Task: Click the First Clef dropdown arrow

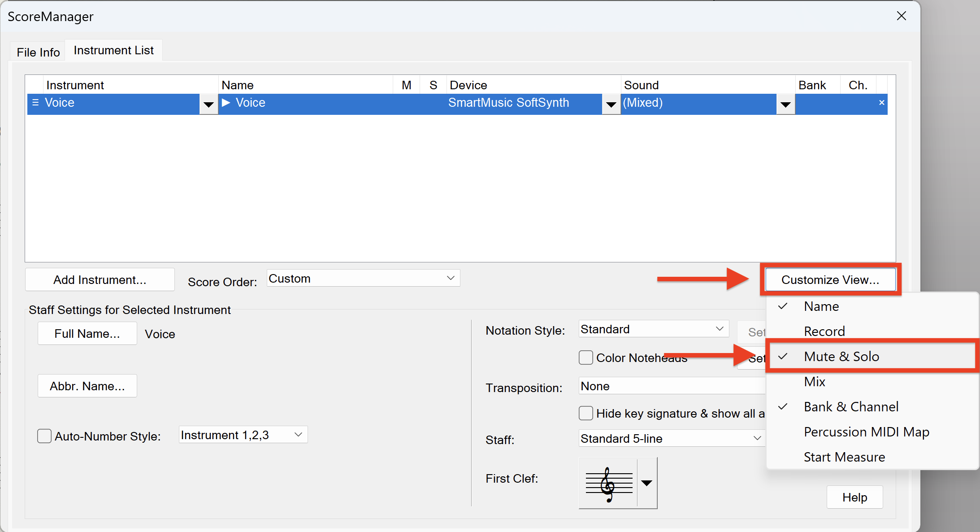Action: [x=647, y=483]
